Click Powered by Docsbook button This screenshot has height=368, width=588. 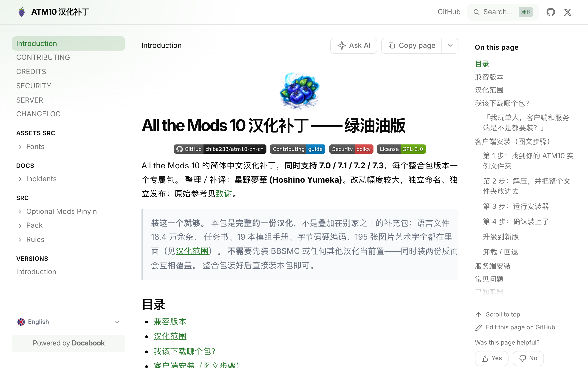68,343
